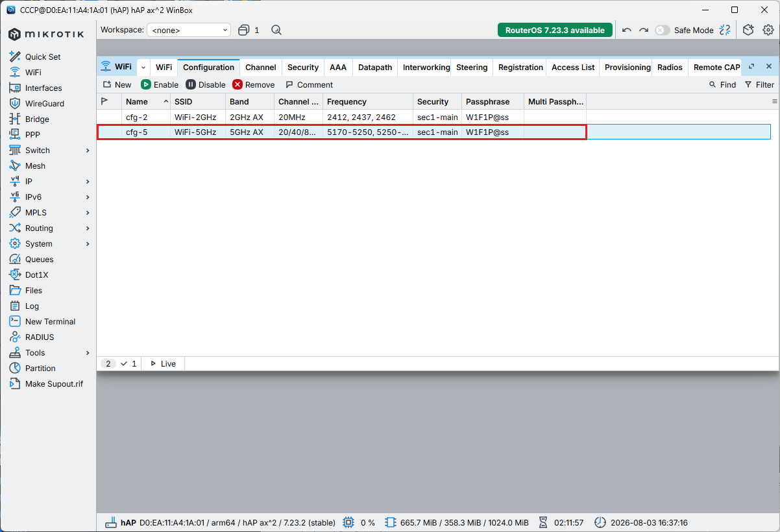Switch to the Registration tab
Viewport: 780px width, 532px height.
pos(520,67)
